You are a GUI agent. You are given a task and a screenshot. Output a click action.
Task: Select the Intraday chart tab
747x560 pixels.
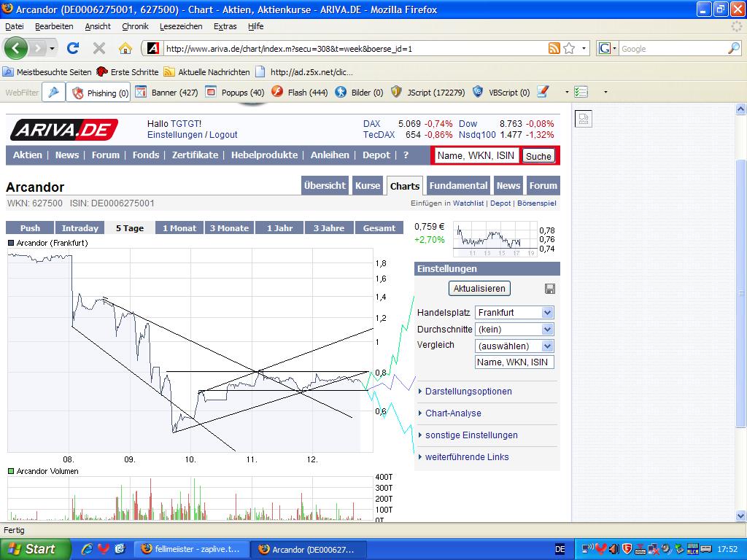click(x=80, y=228)
